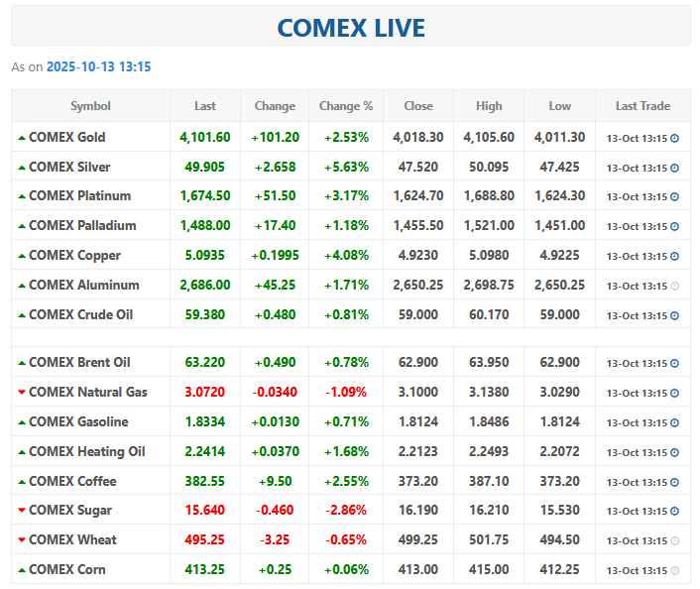This screenshot has width=700, height=589.
Task: Click the clock icon in COMEX Gold row
Action: click(675, 138)
